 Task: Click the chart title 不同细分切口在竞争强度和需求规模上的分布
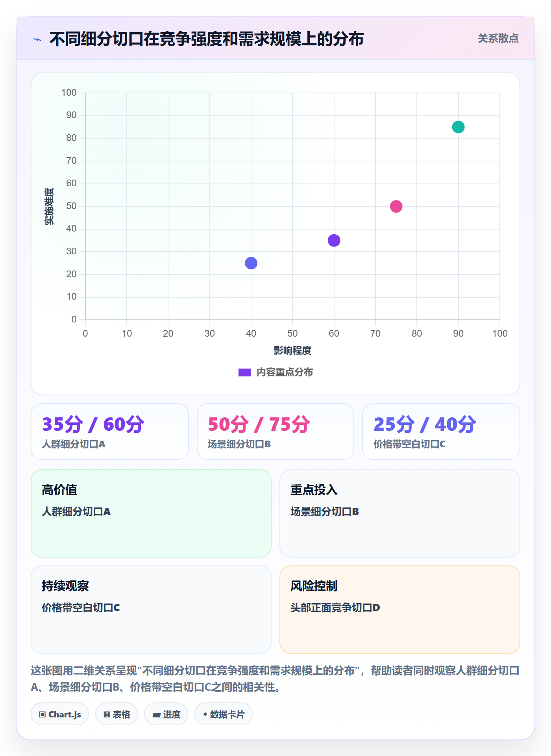(206, 39)
